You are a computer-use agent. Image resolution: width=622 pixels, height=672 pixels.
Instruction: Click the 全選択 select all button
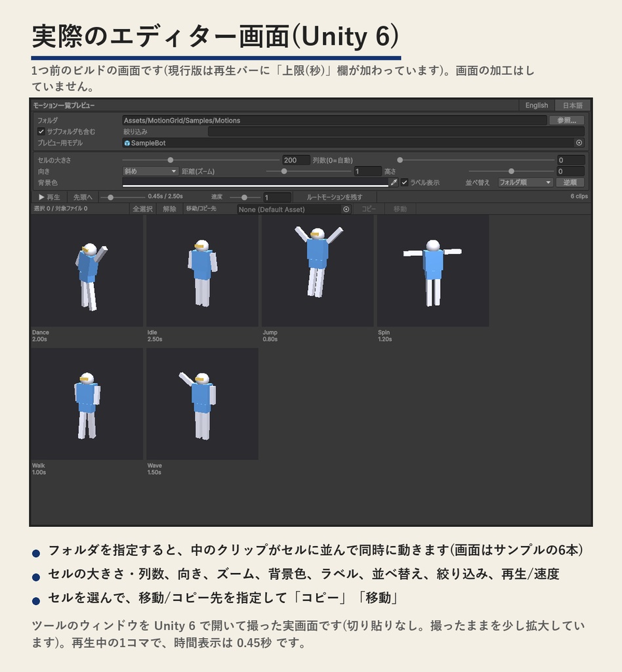click(x=142, y=209)
